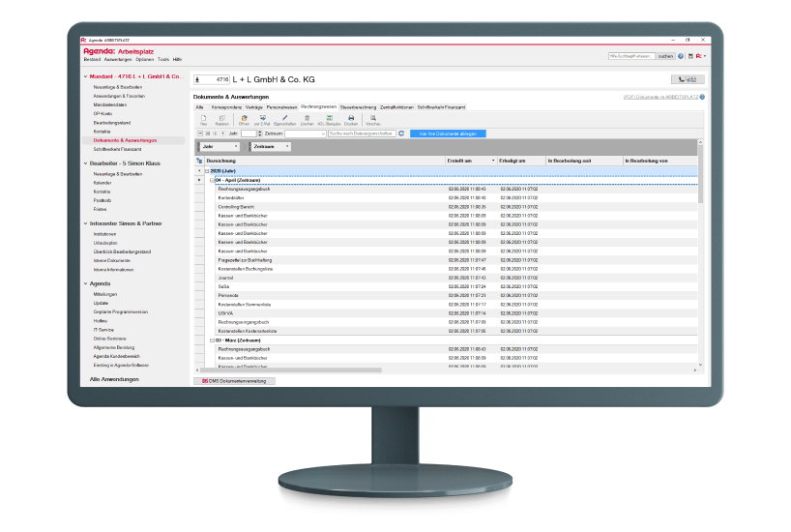Click the Neu document toolbar icon
The width and height of the screenshot is (791, 532).
coord(203,118)
